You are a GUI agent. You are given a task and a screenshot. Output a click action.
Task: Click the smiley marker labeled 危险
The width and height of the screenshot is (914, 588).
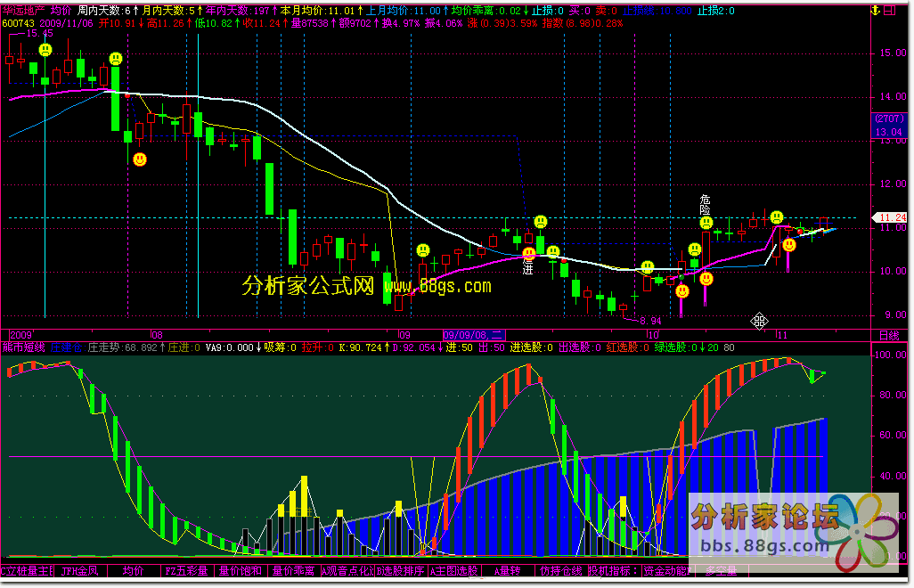coord(706,223)
